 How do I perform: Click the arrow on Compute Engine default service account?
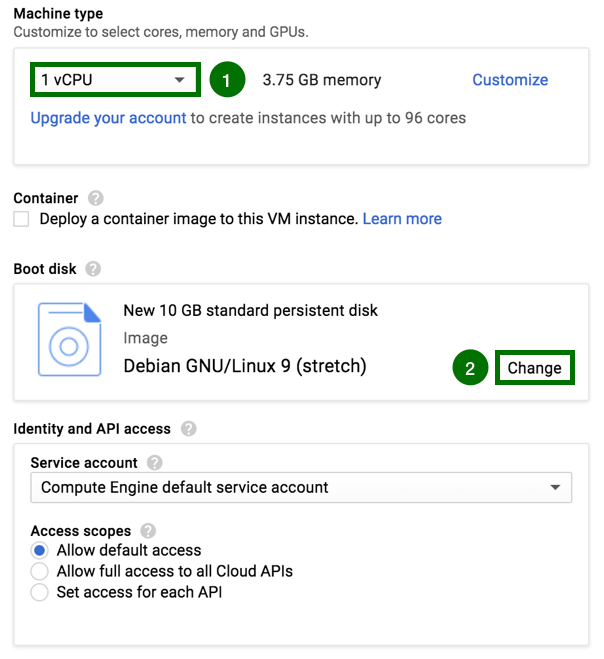pos(555,488)
